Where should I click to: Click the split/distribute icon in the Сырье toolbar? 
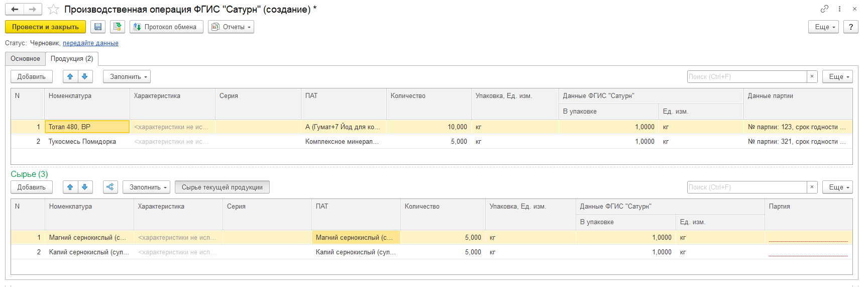pyautogui.click(x=110, y=187)
